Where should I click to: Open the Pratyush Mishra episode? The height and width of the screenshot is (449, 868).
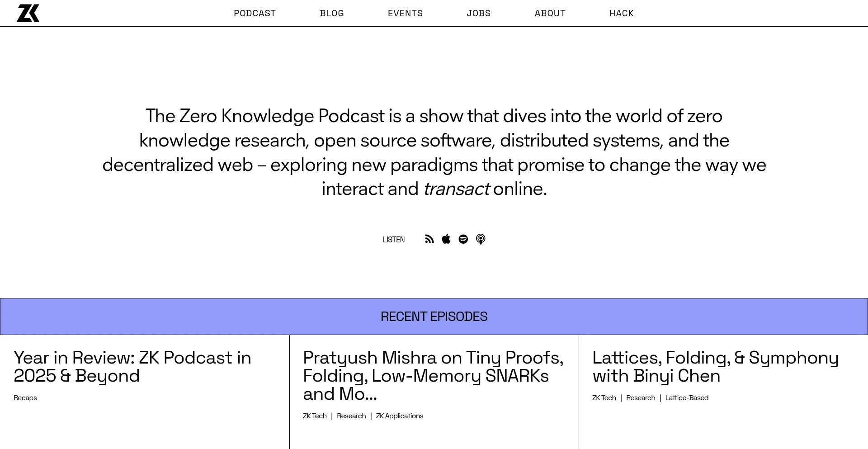[433, 375]
